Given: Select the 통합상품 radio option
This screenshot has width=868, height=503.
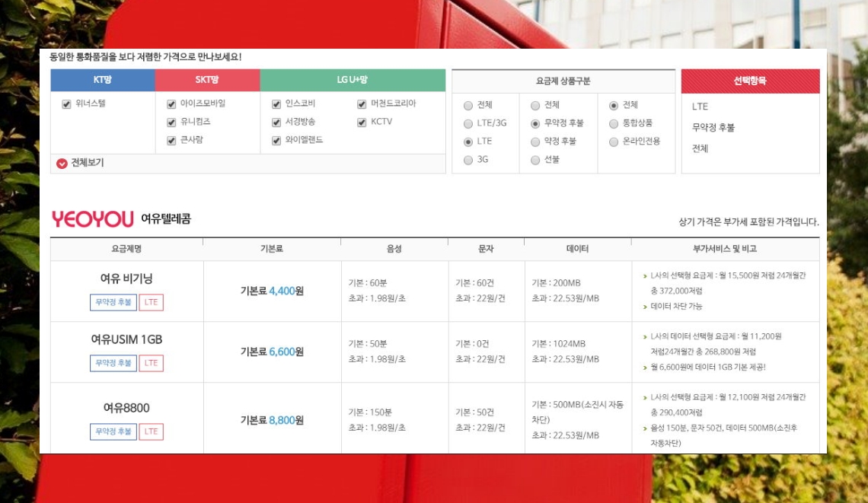Looking at the screenshot, I should click(x=614, y=124).
